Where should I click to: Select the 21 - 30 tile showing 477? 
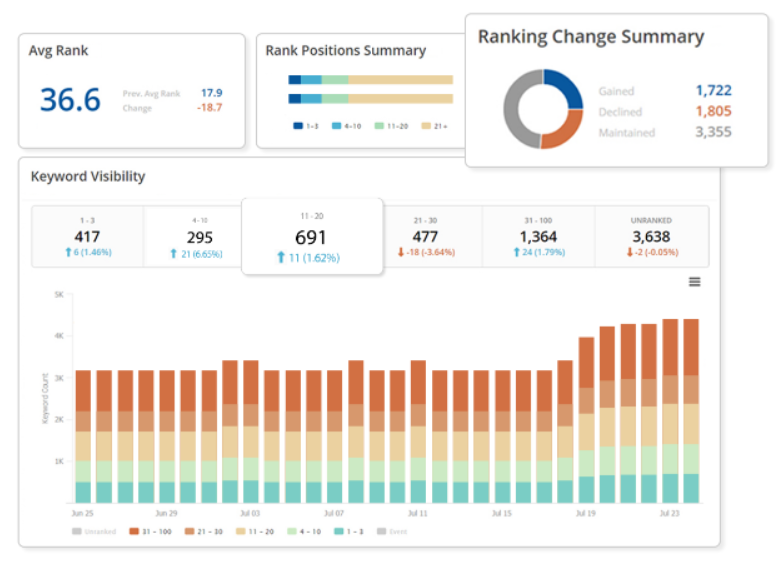[x=426, y=237]
